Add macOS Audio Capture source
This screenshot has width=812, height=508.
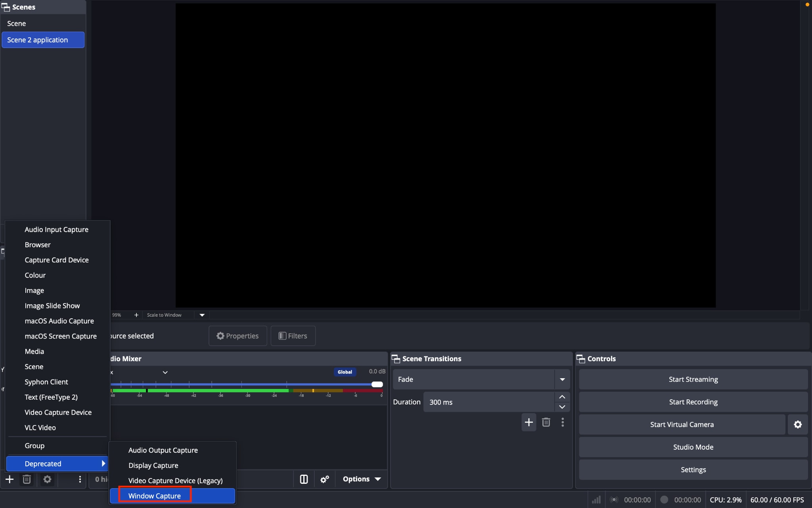coord(57,321)
